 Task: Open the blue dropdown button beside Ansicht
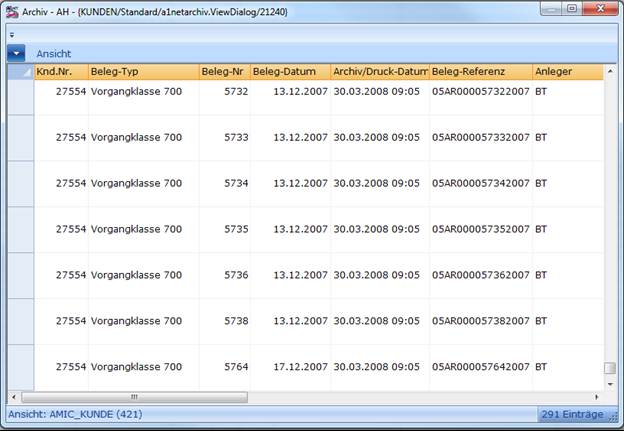pyautogui.click(x=16, y=53)
